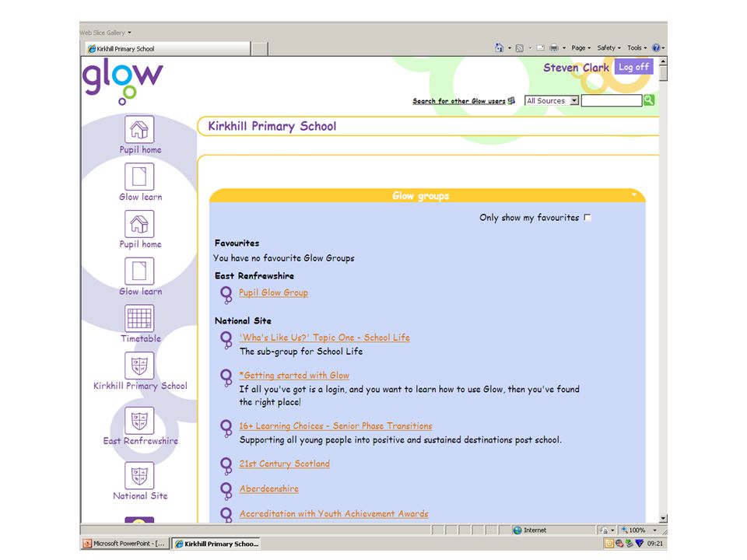This screenshot has width=747, height=560.
Task: Click icon beside Search for other Glow users
Action: pyautogui.click(x=512, y=100)
